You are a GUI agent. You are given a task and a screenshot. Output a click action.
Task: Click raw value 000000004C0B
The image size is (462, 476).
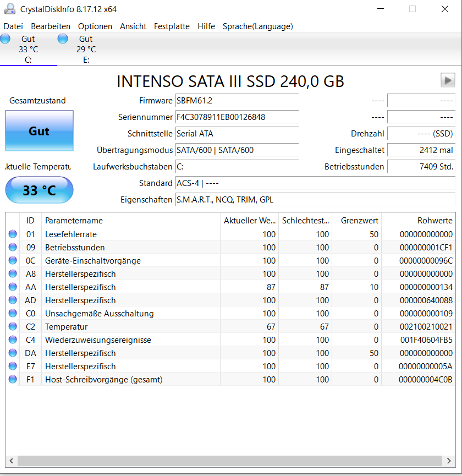[x=426, y=380]
